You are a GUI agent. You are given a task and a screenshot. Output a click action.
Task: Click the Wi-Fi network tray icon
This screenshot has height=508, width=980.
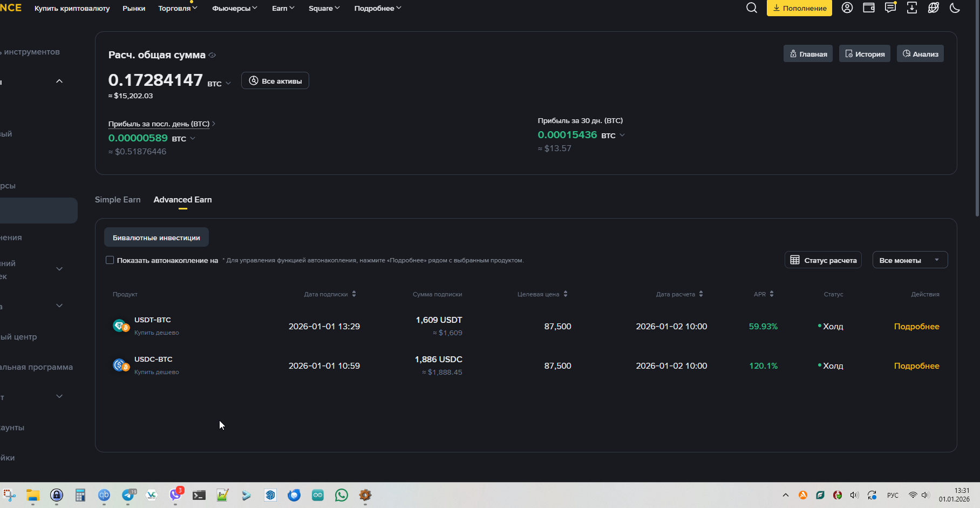point(913,495)
